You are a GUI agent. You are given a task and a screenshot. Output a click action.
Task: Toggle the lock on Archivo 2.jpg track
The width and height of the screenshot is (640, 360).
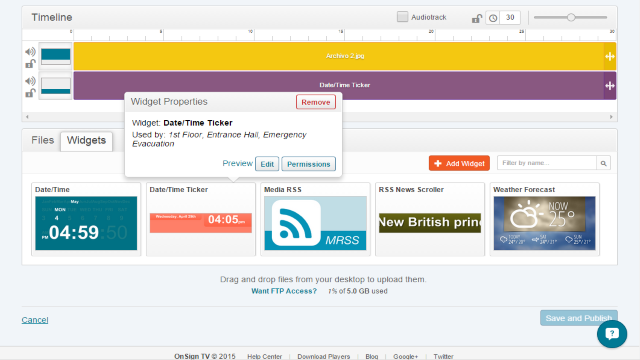[x=30, y=64]
